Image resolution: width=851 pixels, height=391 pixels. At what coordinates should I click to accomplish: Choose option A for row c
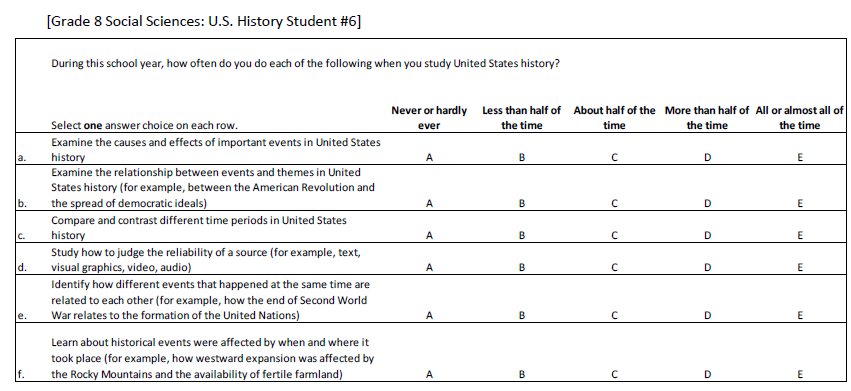(x=429, y=236)
